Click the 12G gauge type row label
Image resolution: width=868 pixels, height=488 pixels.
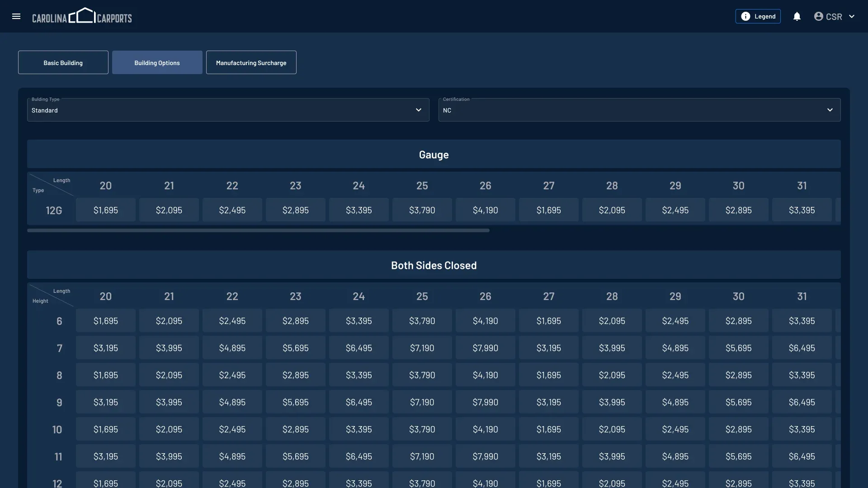(x=54, y=210)
